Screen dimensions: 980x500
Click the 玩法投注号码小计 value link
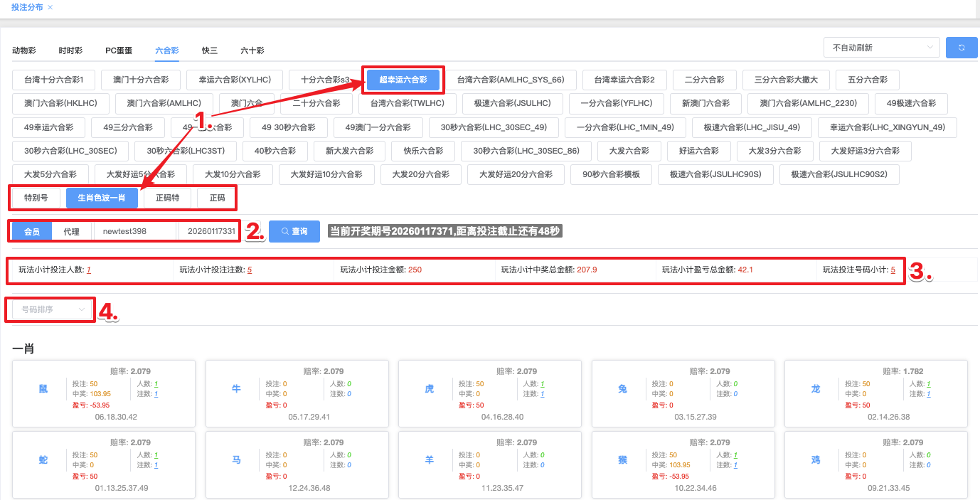coord(893,270)
